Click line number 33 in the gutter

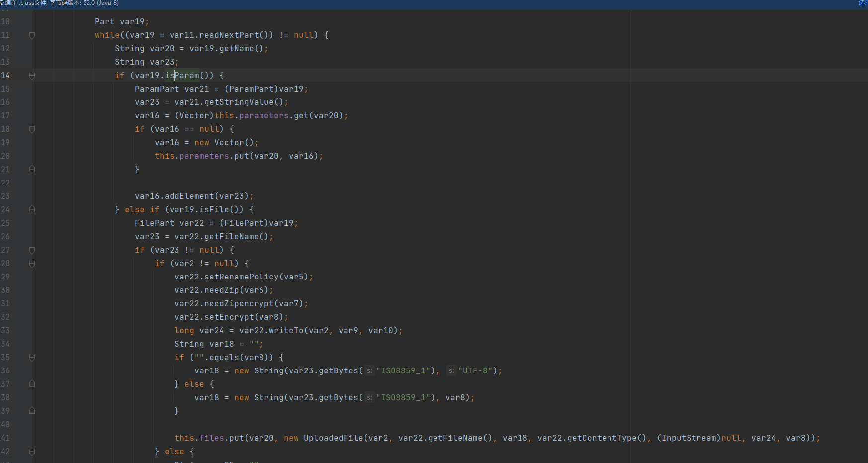point(5,331)
